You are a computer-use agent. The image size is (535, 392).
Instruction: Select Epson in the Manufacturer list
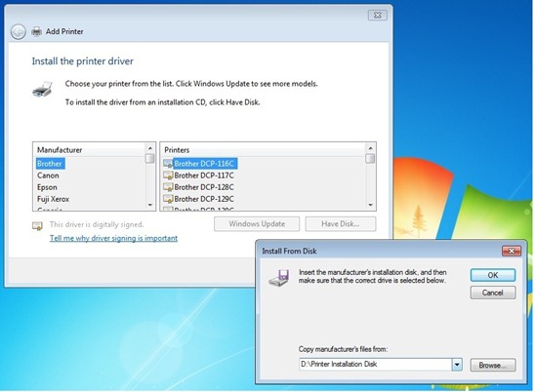click(x=47, y=187)
